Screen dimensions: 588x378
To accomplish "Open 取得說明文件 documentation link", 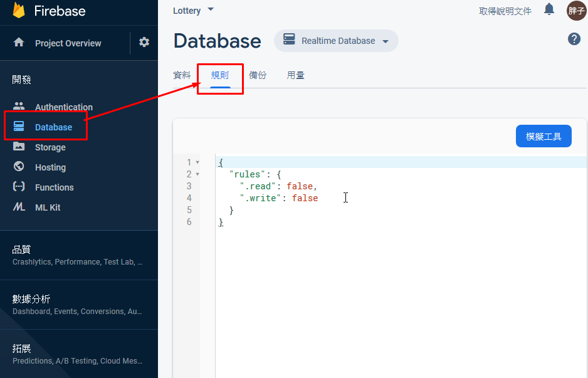I will (x=505, y=11).
